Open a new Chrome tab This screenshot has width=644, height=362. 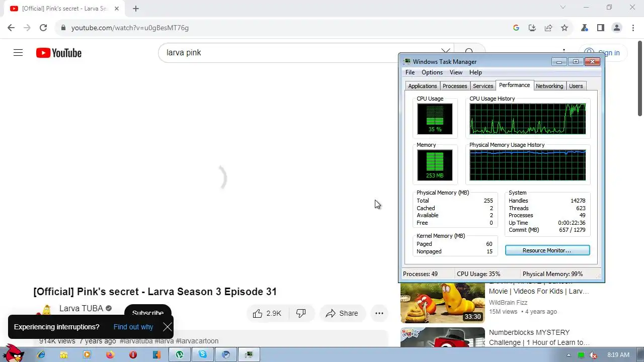(136, 9)
